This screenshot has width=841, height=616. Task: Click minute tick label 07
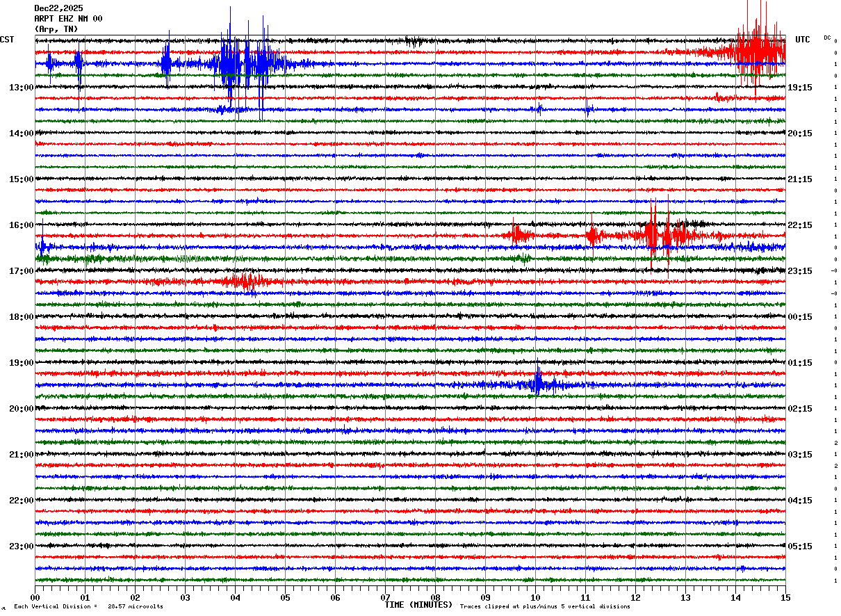pos(385,597)
